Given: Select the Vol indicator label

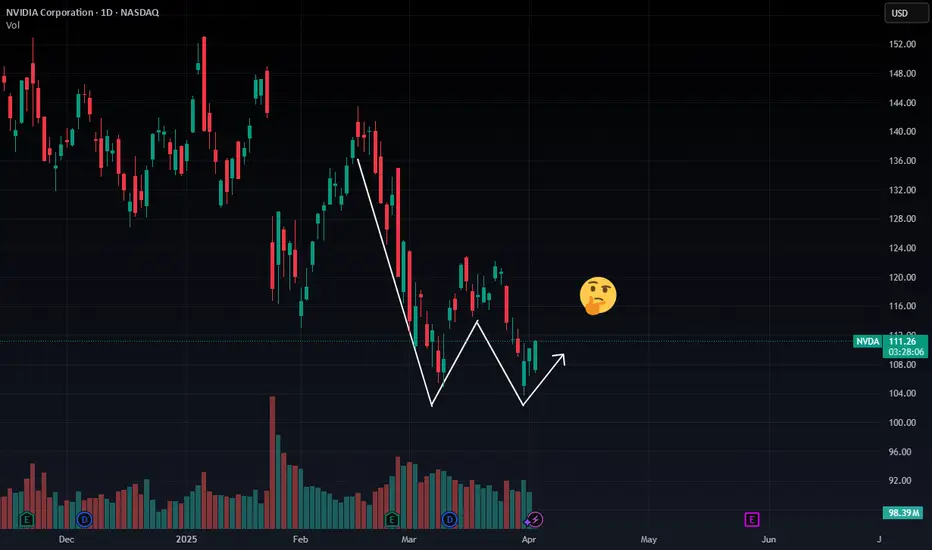Looking at the screenshot, I should click(x=12, y=25).
